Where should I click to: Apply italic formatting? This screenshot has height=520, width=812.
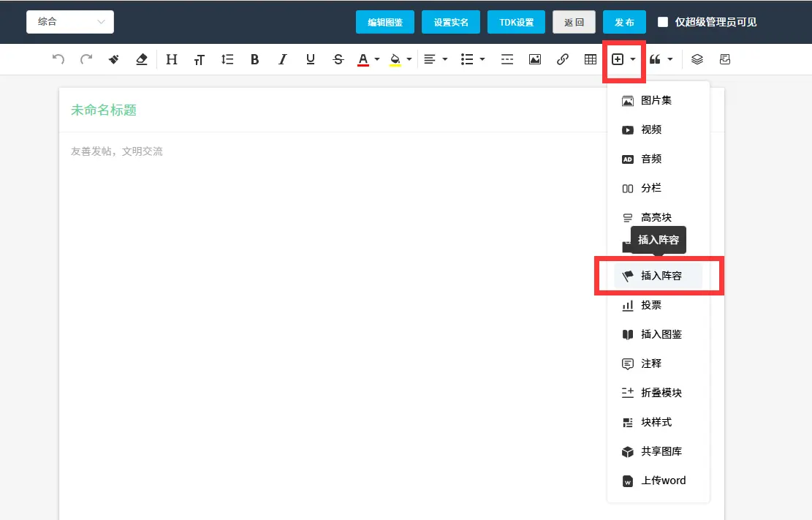click(x=283, y=59)
